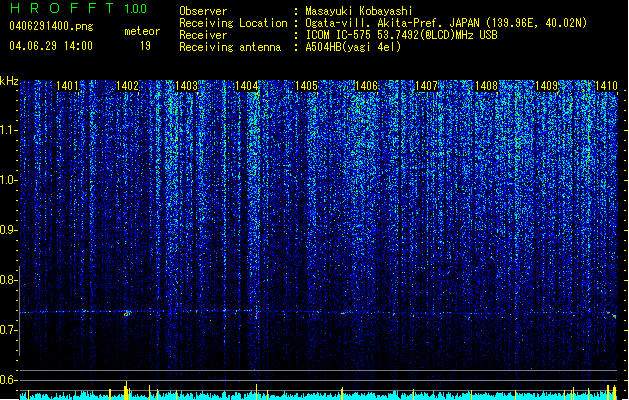Viewport: 629px width, 400px height.
Task: Click the date stamp 04.06.29 14:00
Action: click(x=51, y=46)
